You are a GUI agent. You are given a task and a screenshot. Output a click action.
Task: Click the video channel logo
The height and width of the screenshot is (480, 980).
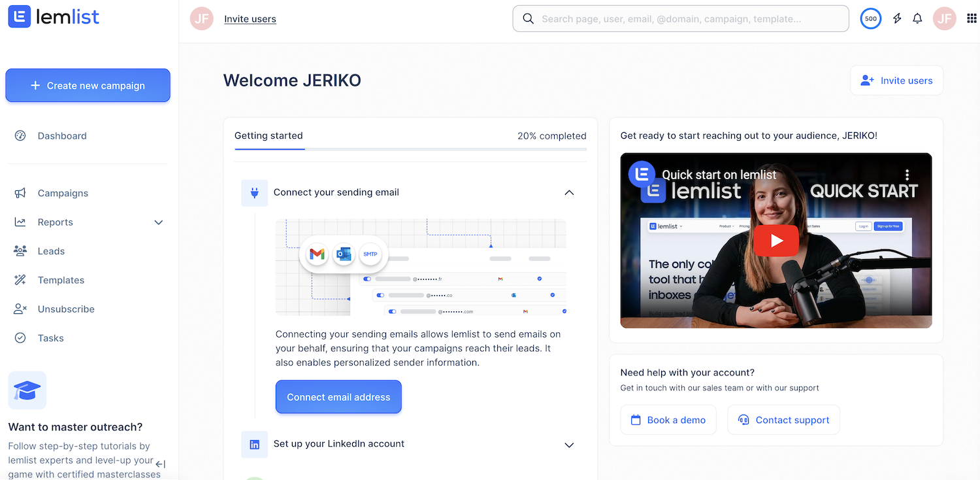click(642, 175)
